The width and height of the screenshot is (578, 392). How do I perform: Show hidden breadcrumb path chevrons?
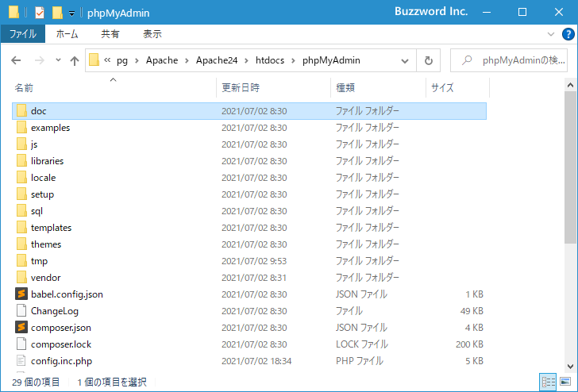107,60
